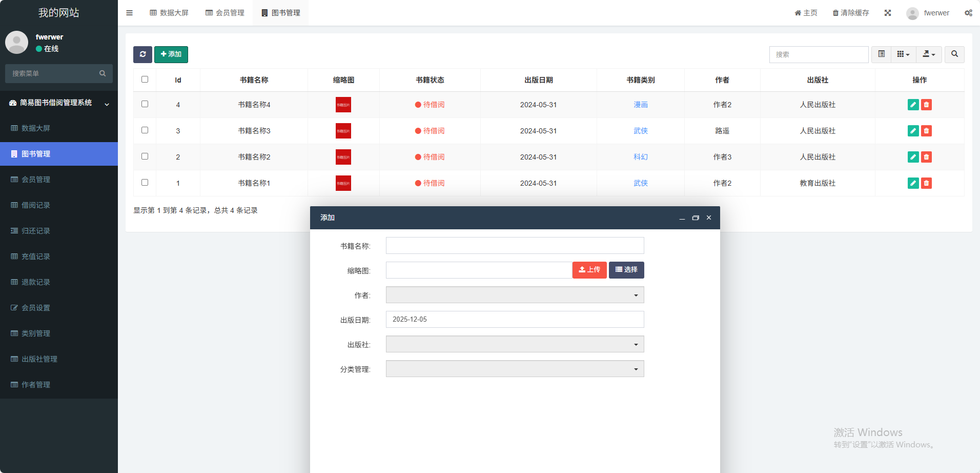
Task: Click the hamburger menu toggle icon
Action: [x=130, y=13]
